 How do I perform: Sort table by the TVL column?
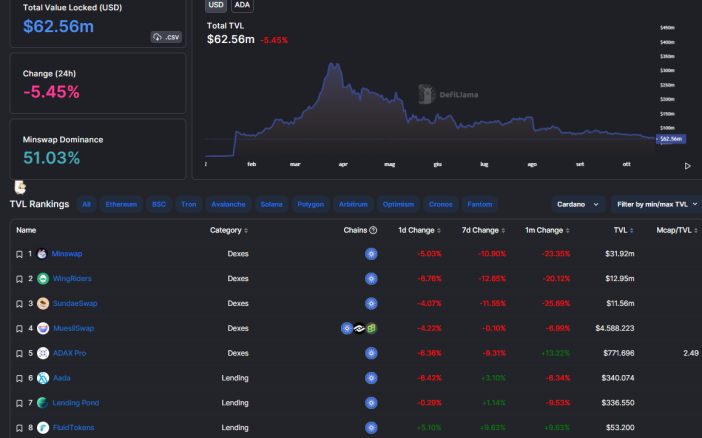coord(623,230)
